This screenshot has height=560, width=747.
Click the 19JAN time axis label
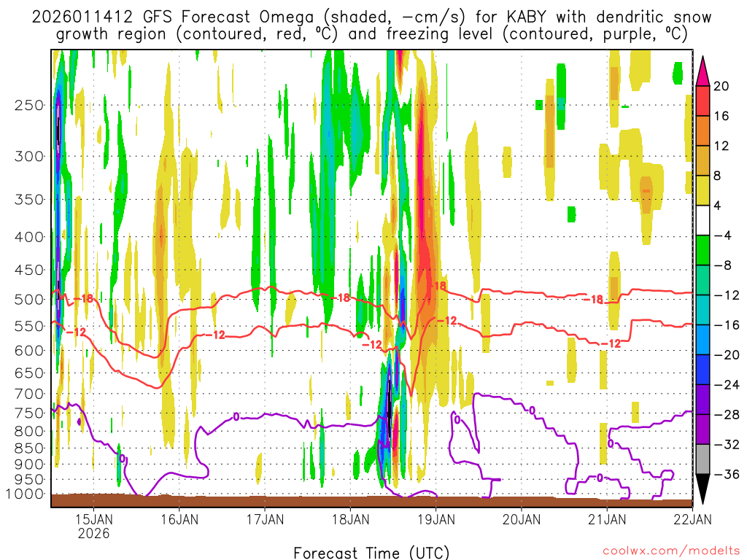436,519
